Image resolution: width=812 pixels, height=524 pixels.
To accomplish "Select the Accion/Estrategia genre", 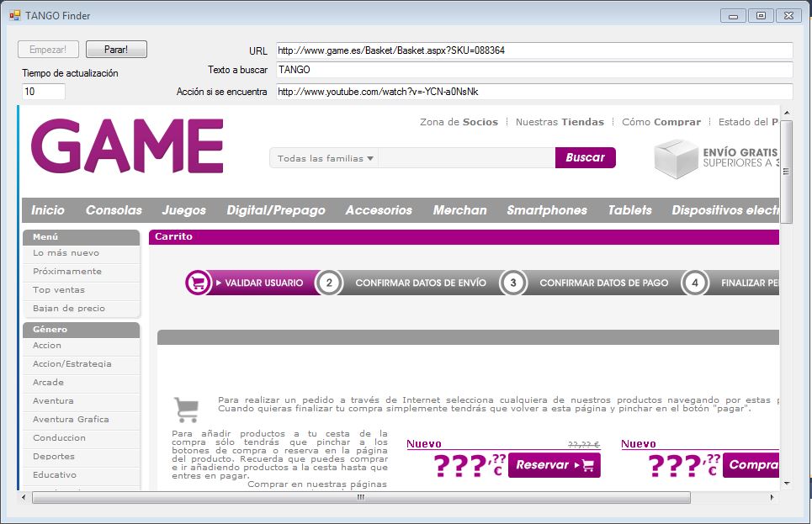I will tap(82, 364).
